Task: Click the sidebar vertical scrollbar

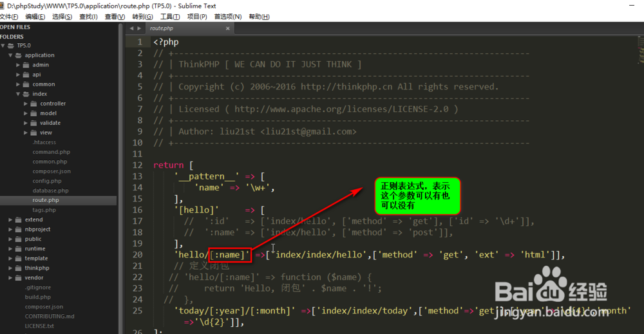Action: click(120, 178)
